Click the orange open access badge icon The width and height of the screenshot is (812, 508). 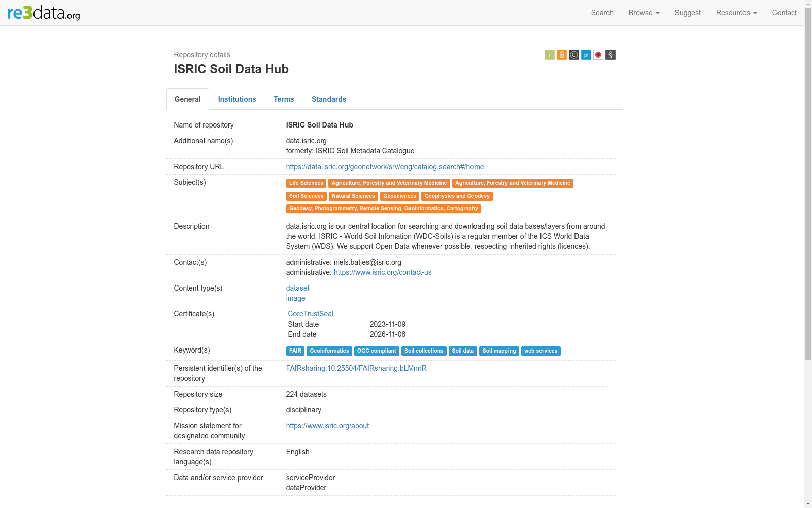pyautogui.click(x=562, y=55)
